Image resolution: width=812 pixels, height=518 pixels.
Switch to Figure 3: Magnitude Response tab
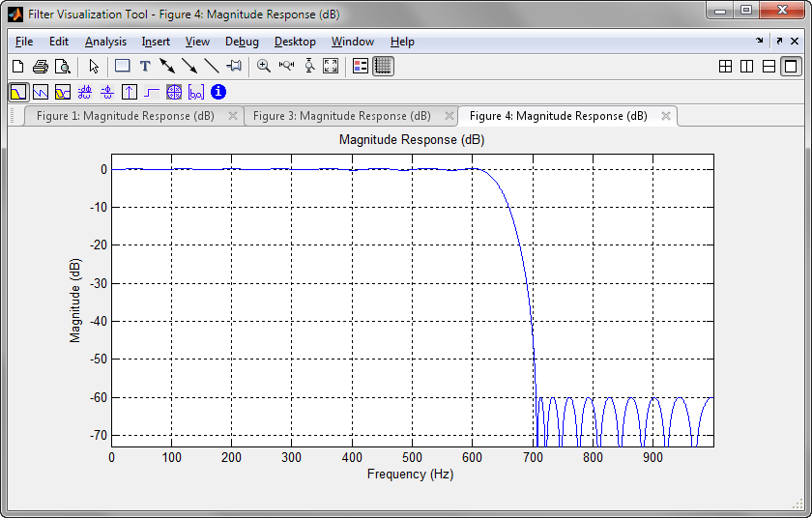point(342,116)
